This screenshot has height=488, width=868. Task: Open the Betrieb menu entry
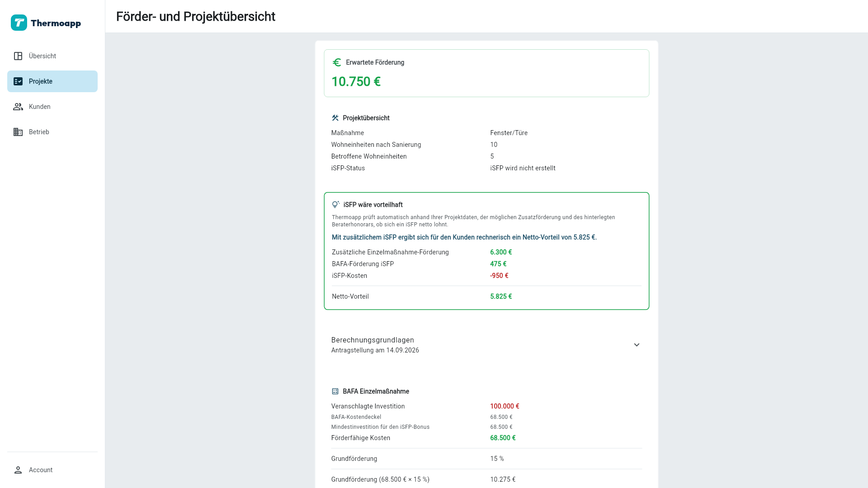coord(52,132)
